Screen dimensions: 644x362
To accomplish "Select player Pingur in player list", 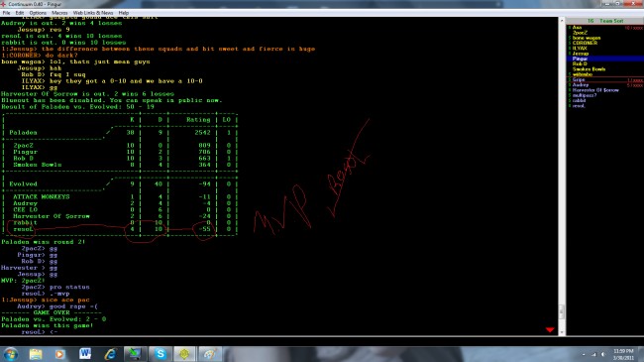I will click(605, 59).
